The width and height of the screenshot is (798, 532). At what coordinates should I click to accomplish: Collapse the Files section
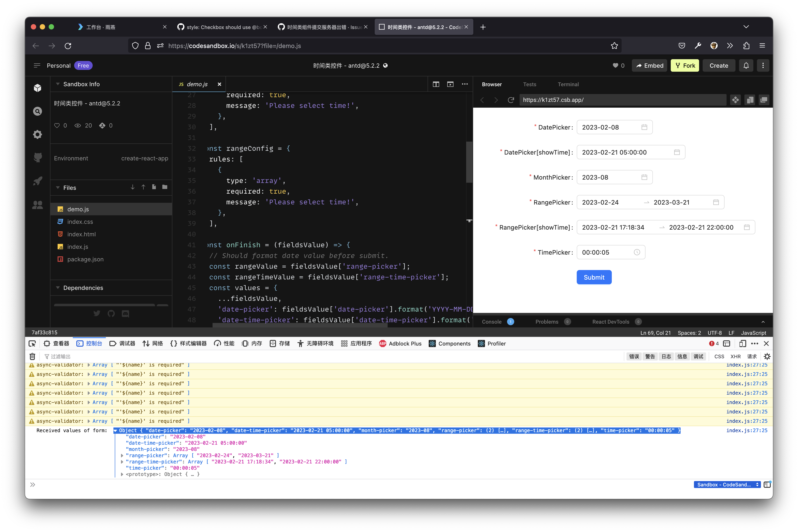58,188
